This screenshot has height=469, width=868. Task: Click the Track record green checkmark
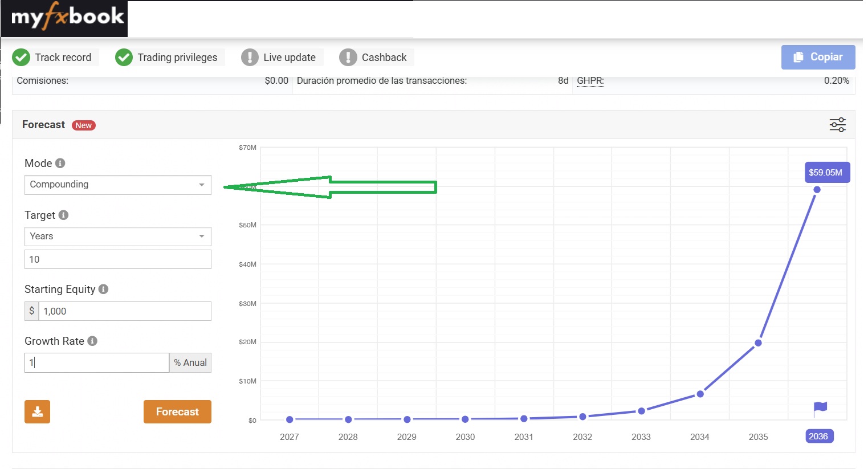point(21,58)
